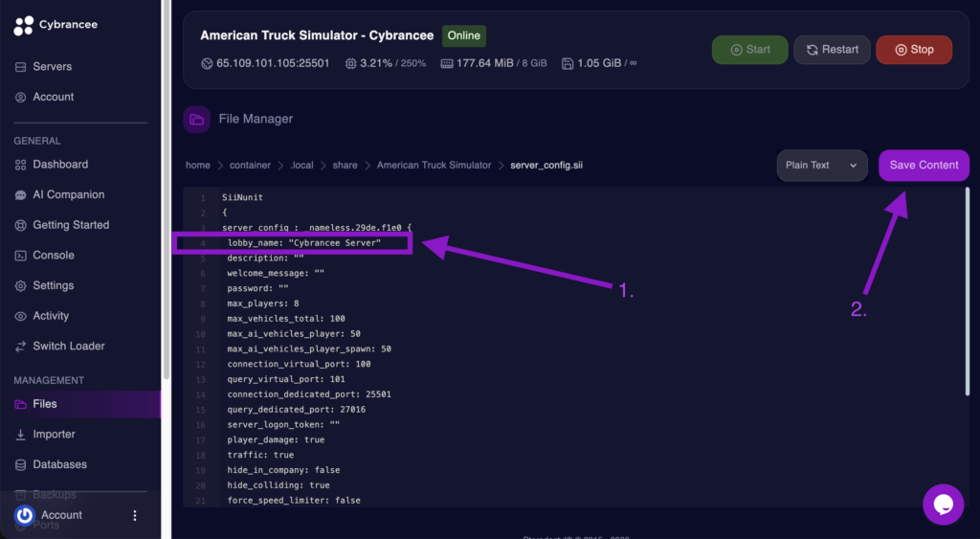Open the Databases page

[59, 464]
